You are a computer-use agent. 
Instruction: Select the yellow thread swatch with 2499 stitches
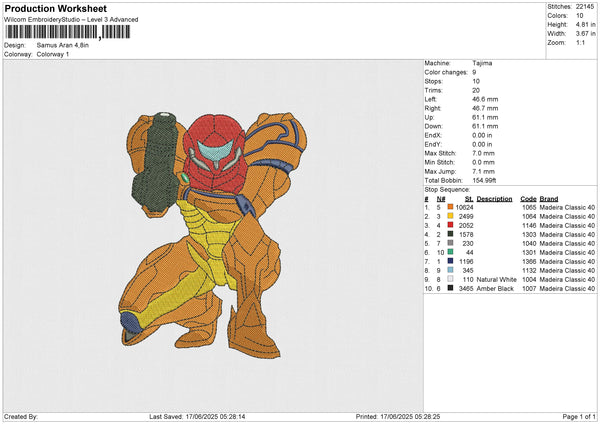pos(451,215)
